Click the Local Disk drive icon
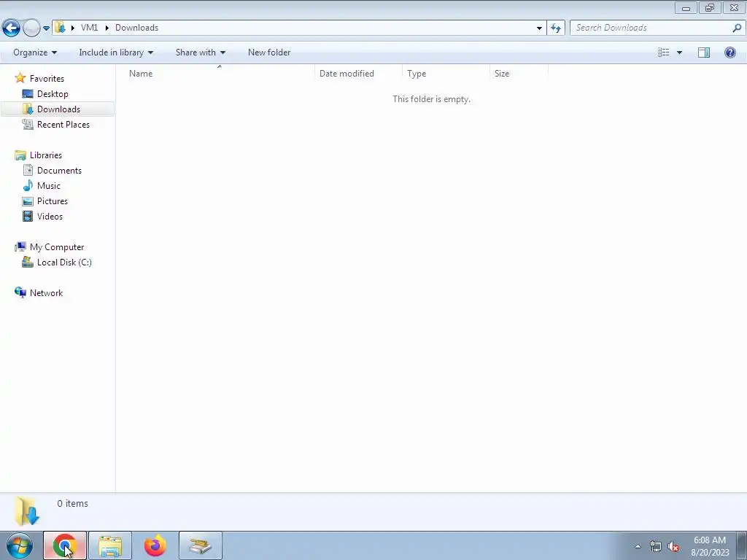The image size is (747, 560). [28, 262]
